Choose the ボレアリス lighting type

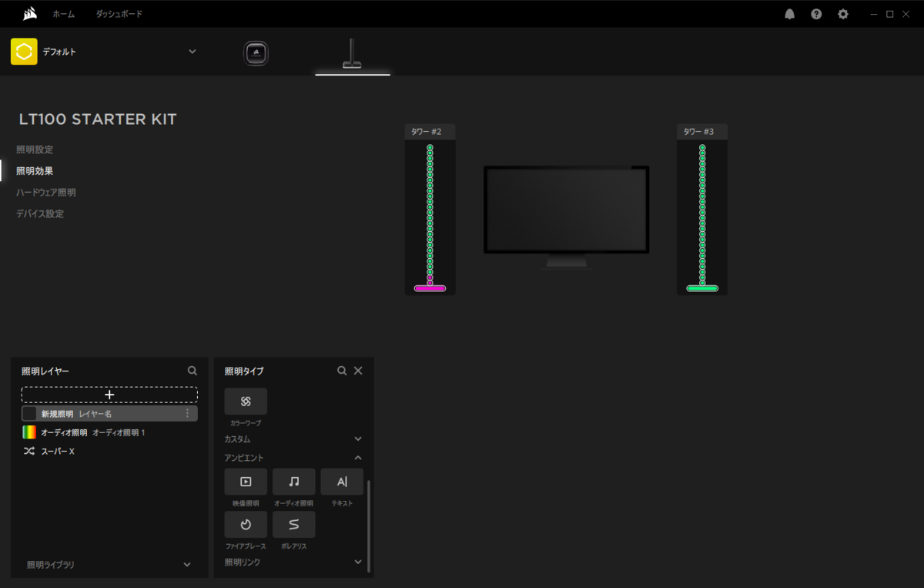pyautogui.click(x=294, y=525)
